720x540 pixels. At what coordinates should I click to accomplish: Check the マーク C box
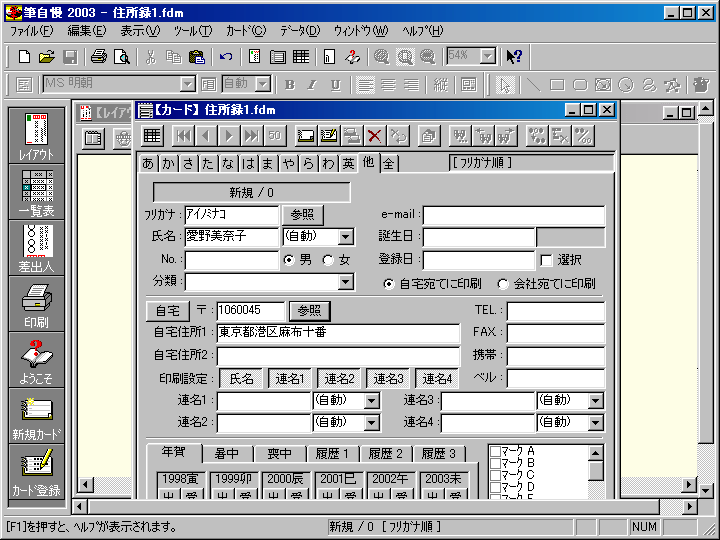tap(495, 475)
